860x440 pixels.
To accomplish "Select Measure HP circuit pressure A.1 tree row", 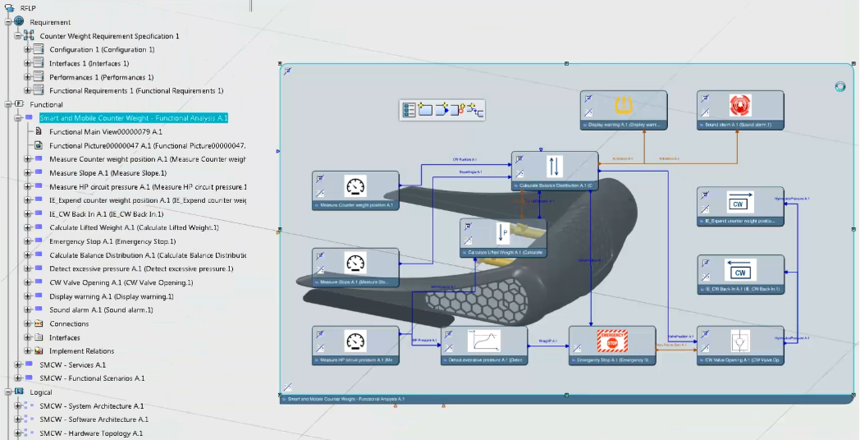I will tap(148, 187).
